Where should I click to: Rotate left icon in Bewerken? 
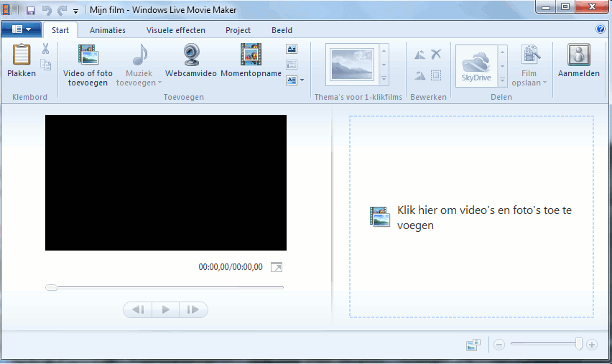pos(420,55)
